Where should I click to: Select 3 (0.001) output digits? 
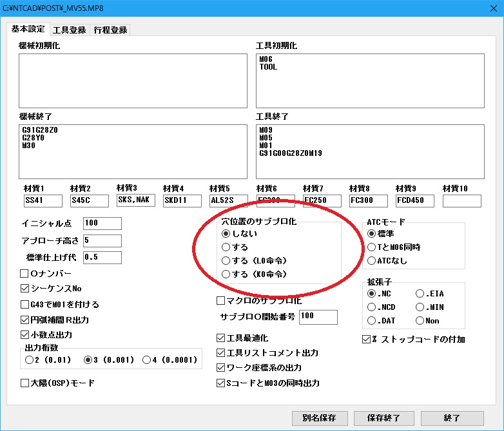click(88, 359)
